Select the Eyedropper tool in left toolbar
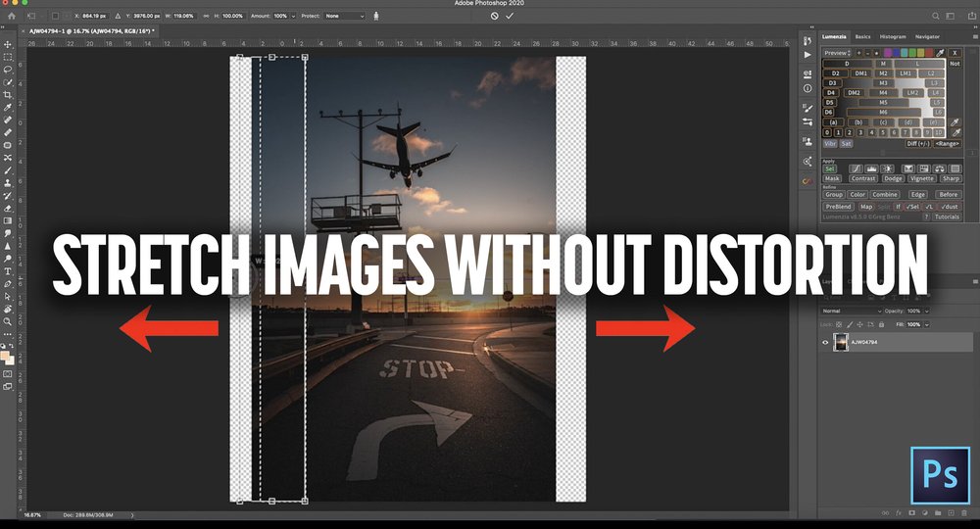The width and height of the screenshot is (980, 529). [8, 108]
